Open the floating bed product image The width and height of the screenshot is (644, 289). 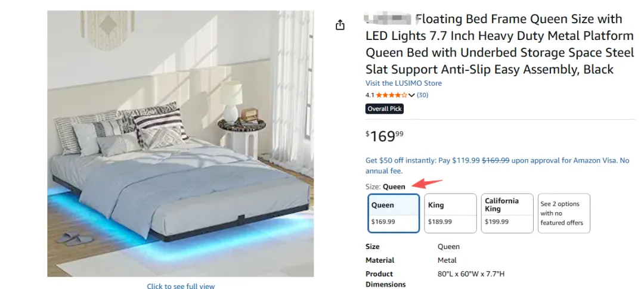click(x=181, y=144)
